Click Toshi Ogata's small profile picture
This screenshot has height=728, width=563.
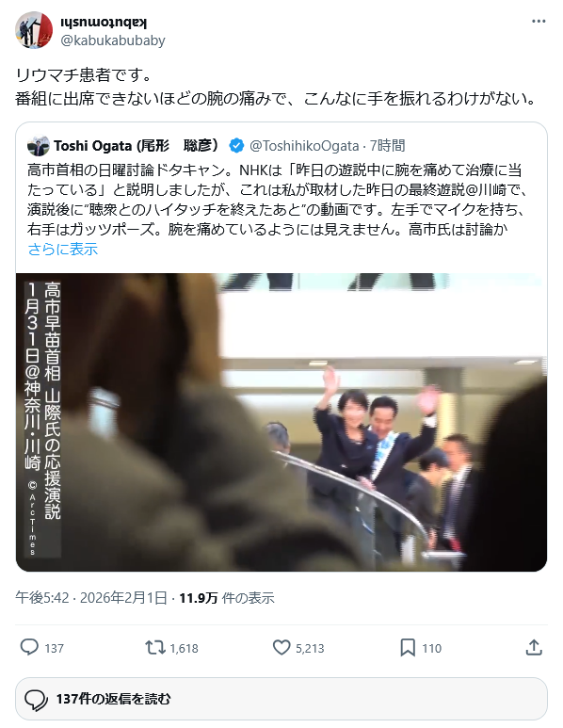[x=38, y=146]
